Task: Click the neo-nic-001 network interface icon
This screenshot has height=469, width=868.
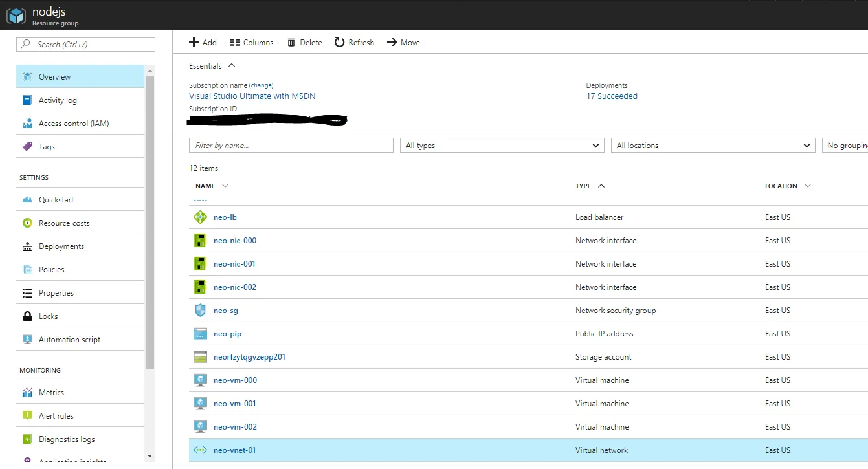Action: (x=200, y=264)
